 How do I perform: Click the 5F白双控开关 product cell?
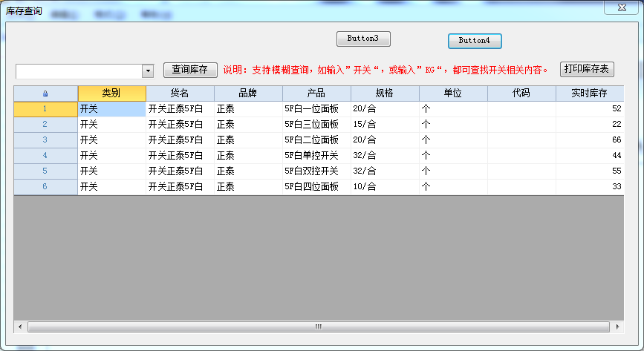316,171
